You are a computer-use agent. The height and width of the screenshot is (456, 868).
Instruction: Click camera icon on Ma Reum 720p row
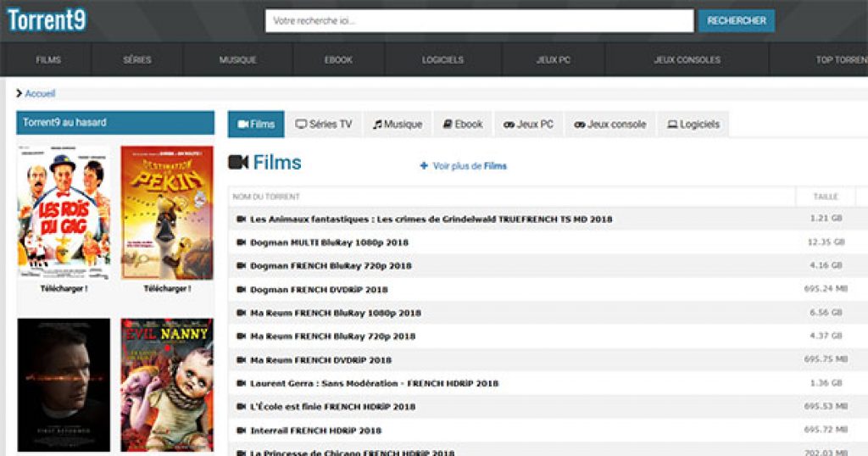(x=242, y=336)
